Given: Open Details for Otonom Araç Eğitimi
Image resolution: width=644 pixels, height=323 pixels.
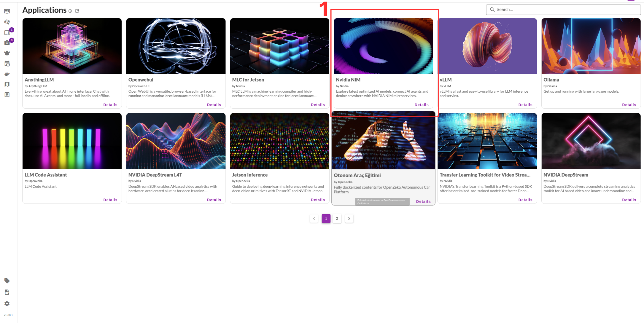Looking at the screenshot, I should tap(423, 201).
